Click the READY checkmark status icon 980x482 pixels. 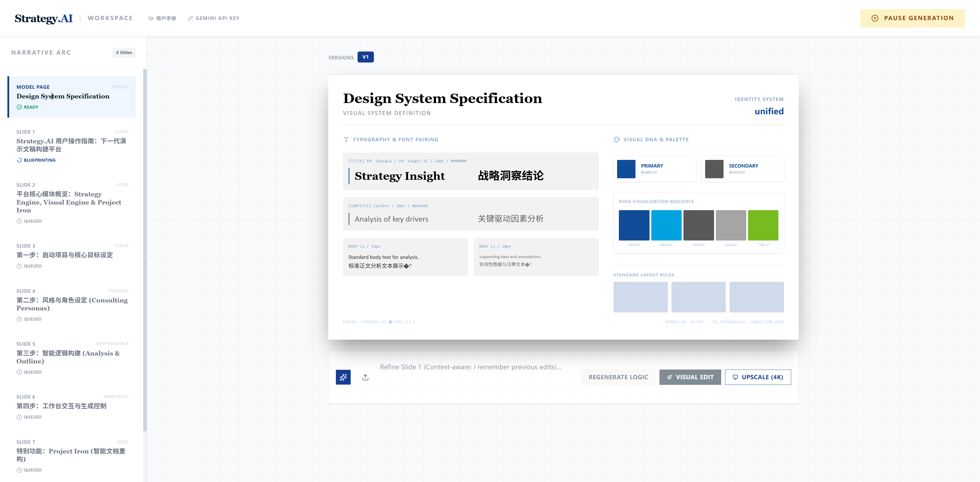point(19,107)
